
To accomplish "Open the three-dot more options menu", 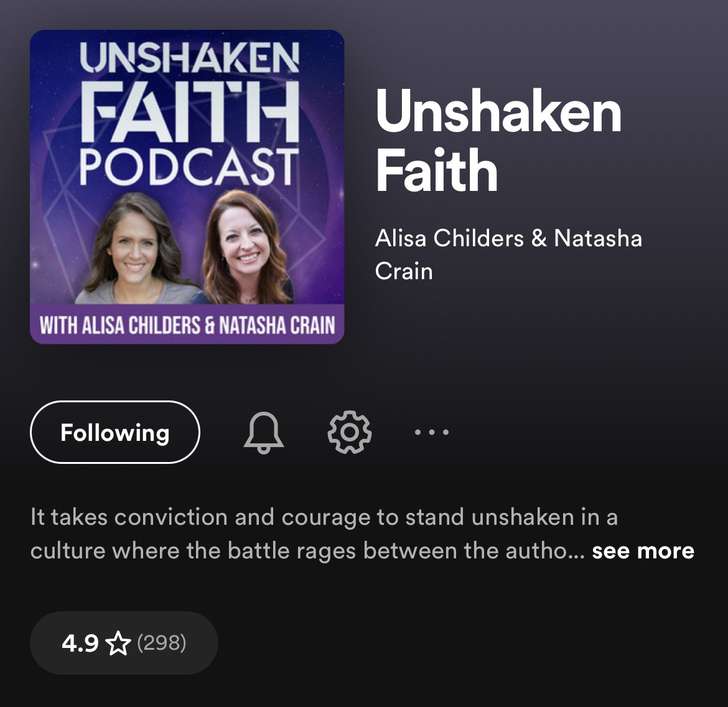I will (431, 432).
